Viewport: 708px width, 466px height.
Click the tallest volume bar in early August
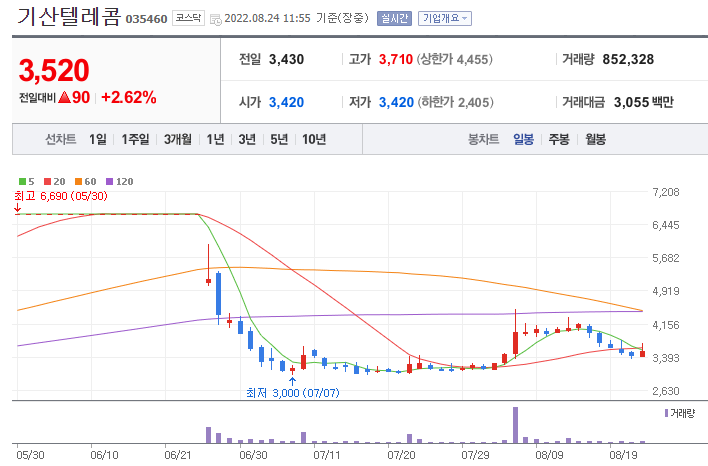pyautogui.click(x=516, y=425)
